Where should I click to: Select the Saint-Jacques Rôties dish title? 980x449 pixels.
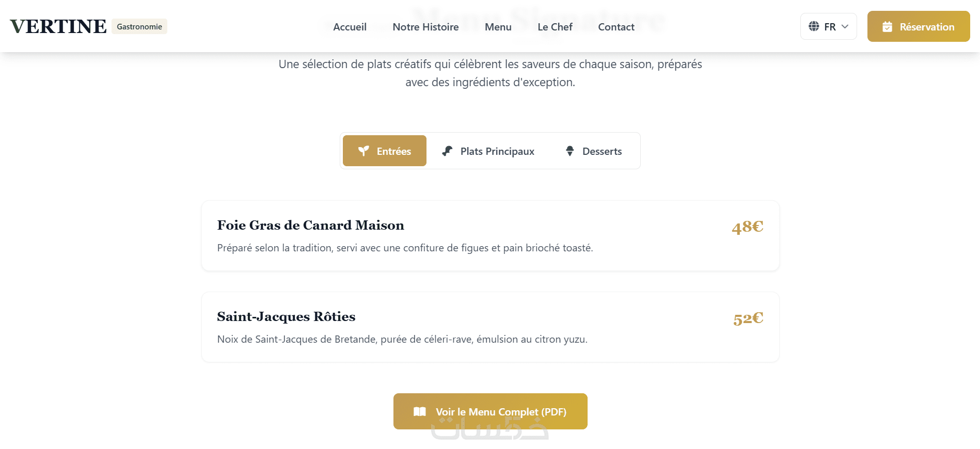pos(286,316)
